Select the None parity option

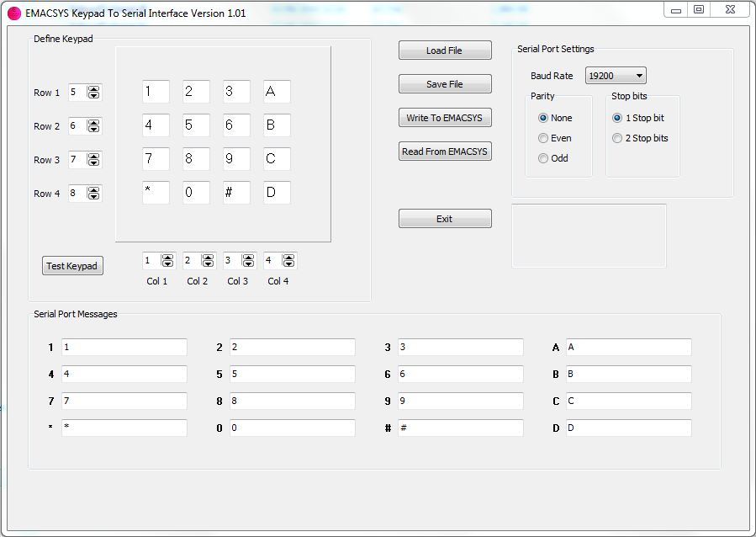pos(543,118)
